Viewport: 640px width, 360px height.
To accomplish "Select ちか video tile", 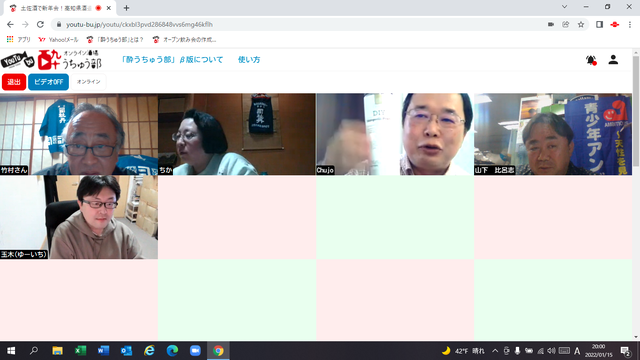I will click(237, 134).
